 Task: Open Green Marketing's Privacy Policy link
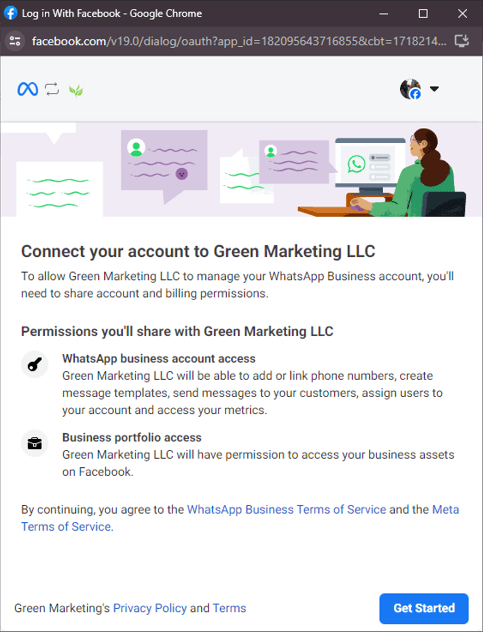tap(150, 608)
